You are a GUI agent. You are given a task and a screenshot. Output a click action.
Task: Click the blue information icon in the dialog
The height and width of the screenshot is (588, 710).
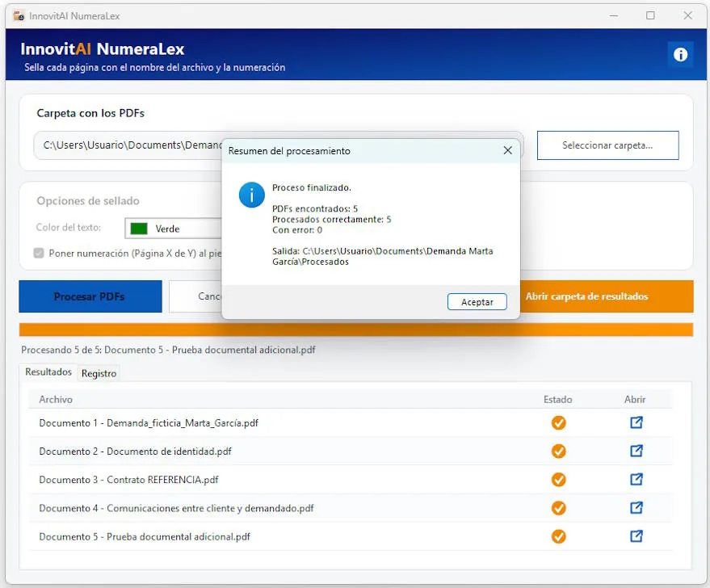click(252, 195)
